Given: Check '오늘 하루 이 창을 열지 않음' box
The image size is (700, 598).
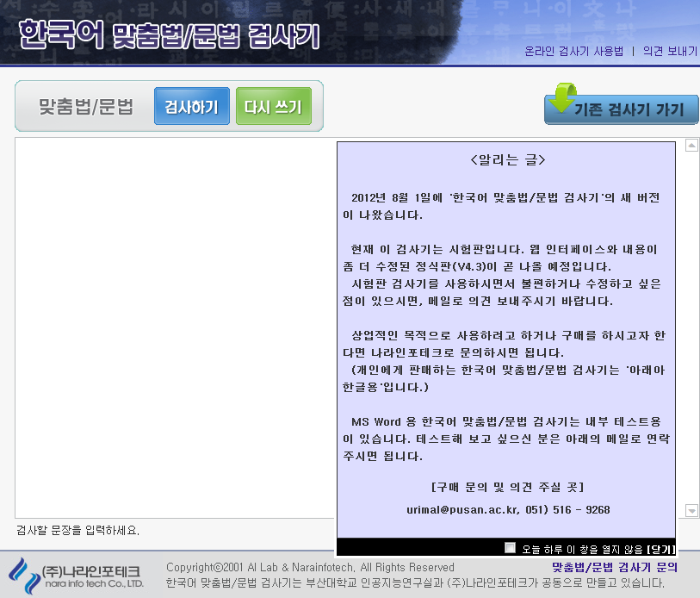Looking at the screenshot, I should click(511, 547).
